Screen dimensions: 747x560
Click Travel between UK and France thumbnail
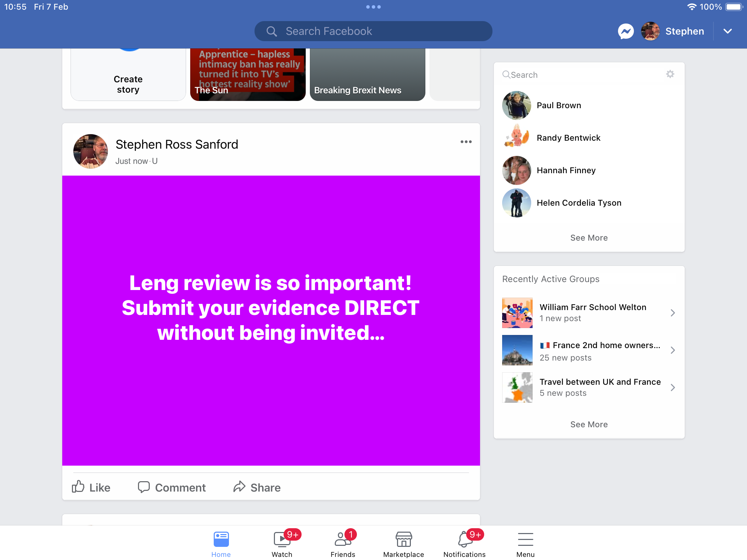pos(517,388)
